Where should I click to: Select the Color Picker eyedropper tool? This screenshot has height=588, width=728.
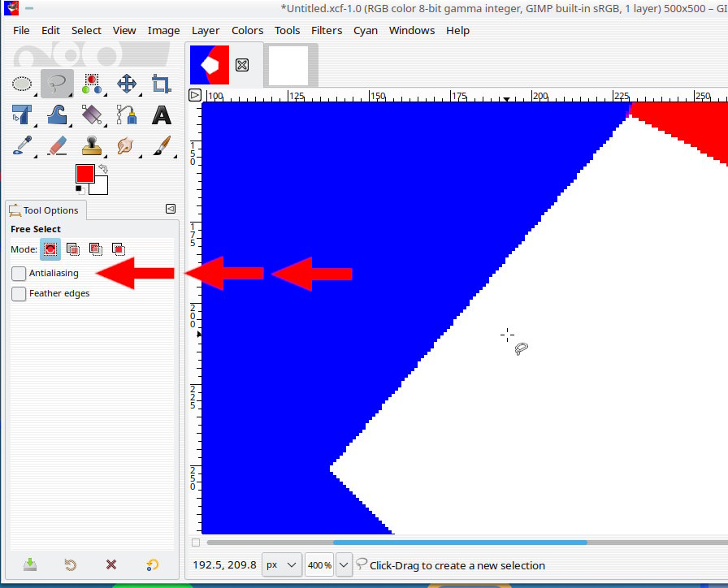point(22,145)
